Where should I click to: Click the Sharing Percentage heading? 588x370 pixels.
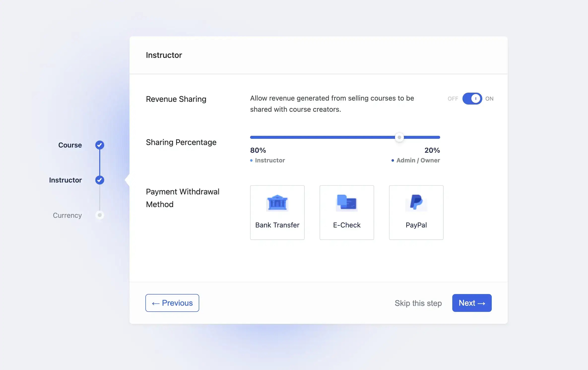click(181, 142)
